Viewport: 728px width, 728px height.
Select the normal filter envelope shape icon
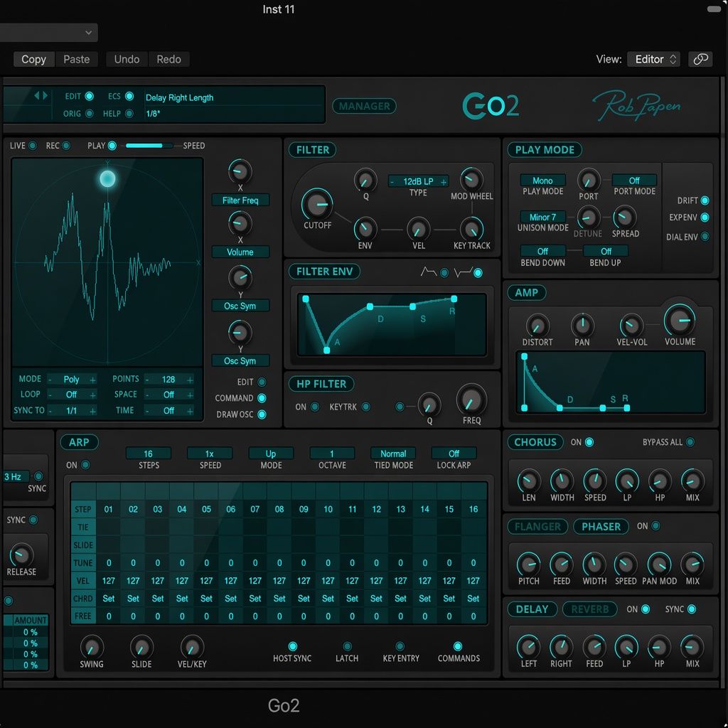click(x=428, y=272)
